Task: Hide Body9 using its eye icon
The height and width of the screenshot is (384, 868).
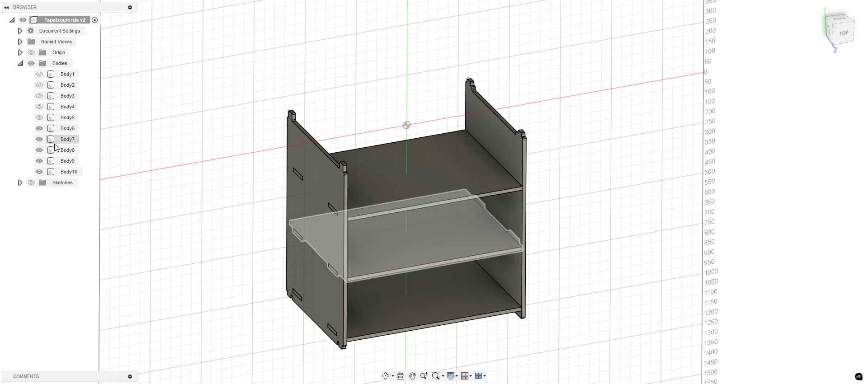Action: point(39,161)
